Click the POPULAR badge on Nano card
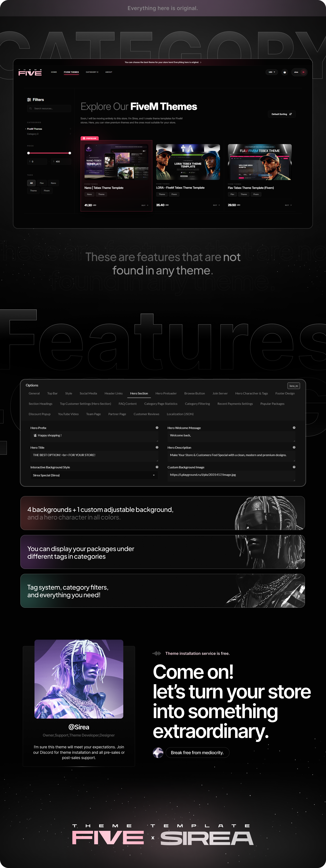 click(90, 138)
